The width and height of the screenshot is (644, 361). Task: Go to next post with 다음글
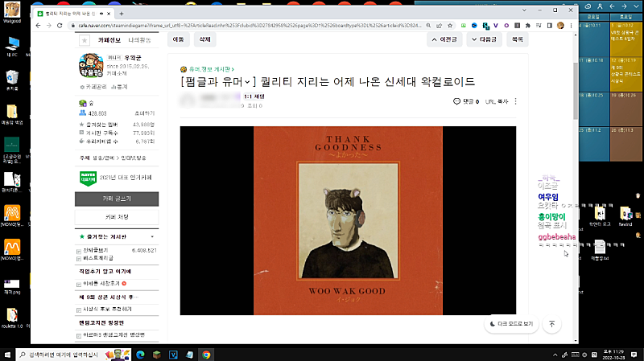click(x=485, y=39)
